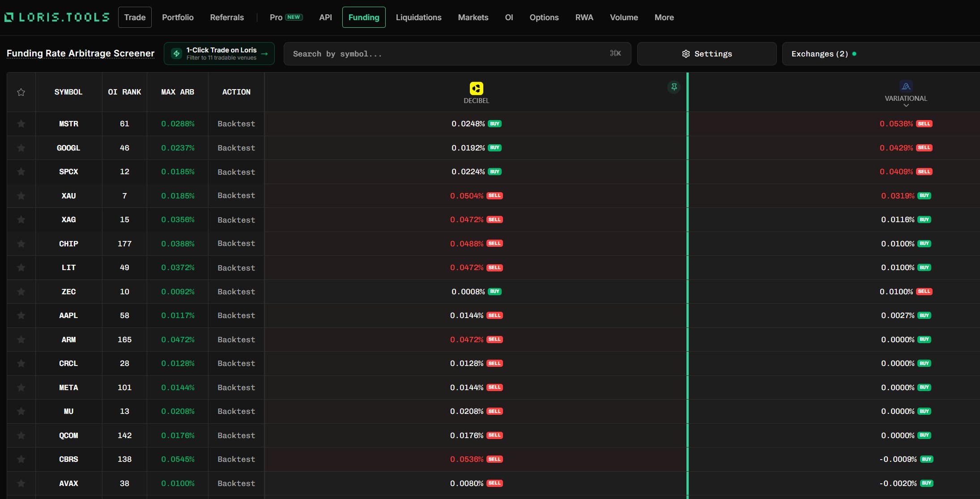Sort by the SYMBOL column header

click(x=68, y=92)
